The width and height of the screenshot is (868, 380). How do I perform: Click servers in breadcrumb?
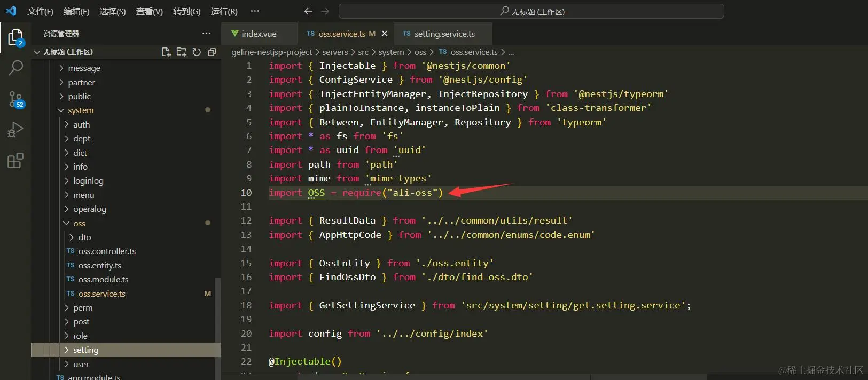point(335,52)
